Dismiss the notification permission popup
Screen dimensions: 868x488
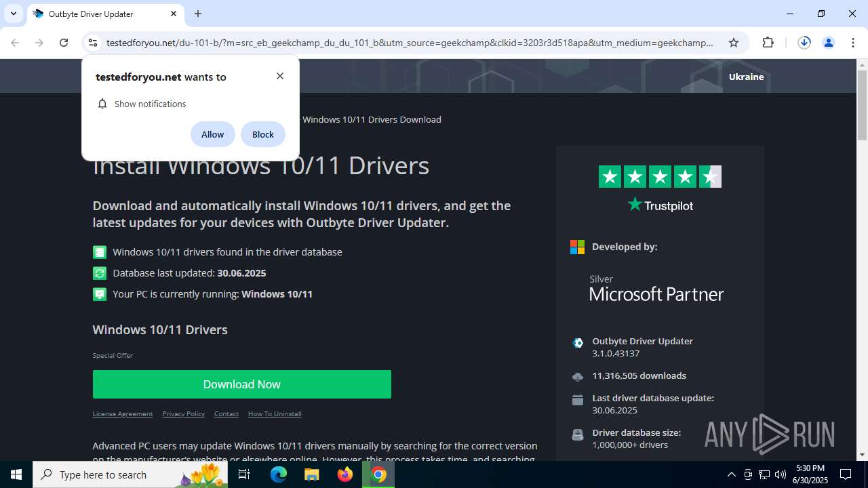pos(280,76)
